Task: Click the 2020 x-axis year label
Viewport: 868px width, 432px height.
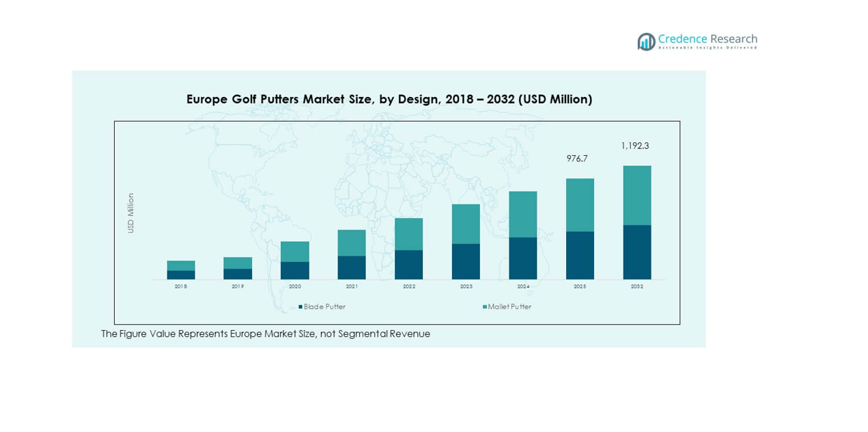Action: click(x=295, y=286)
